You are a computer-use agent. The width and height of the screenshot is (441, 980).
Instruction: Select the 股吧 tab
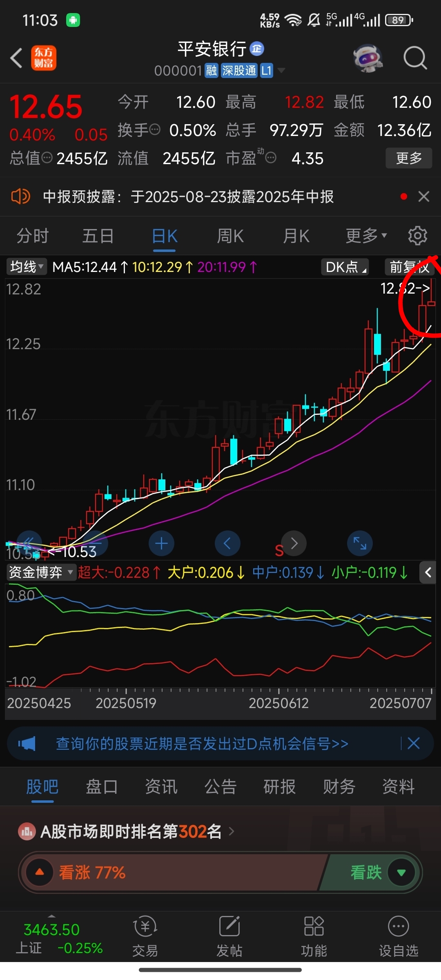[x=42, y=786]
